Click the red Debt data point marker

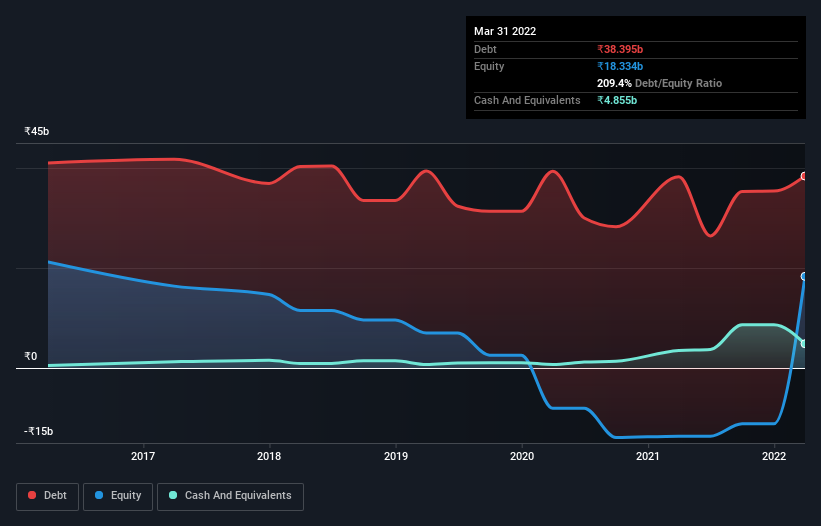click(804, 176)
